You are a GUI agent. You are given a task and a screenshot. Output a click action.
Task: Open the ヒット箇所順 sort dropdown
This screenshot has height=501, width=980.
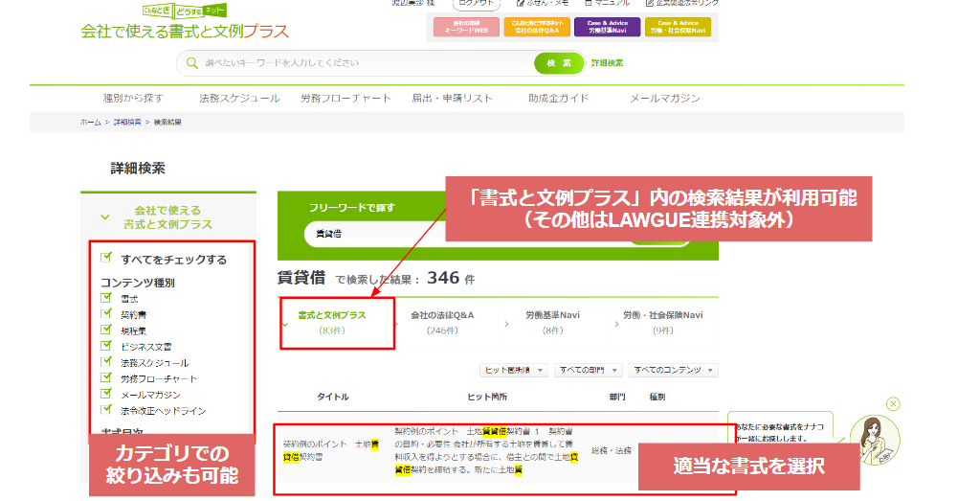(513, 370)
